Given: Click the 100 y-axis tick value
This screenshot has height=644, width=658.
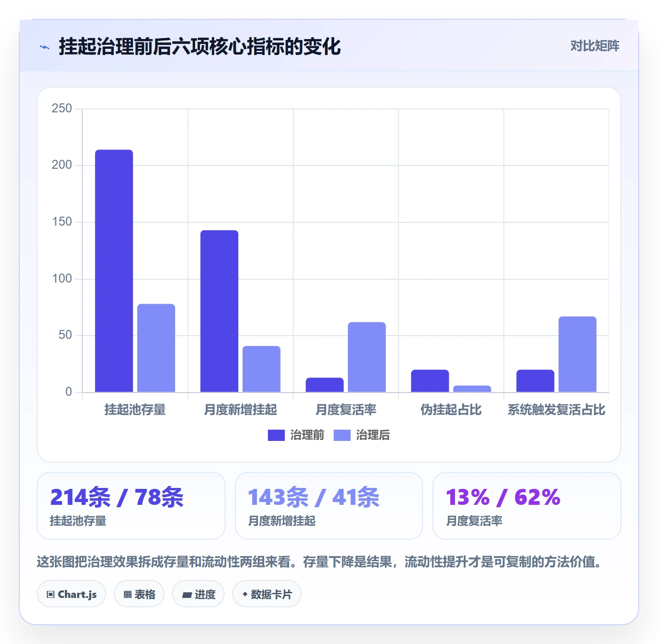Looking at the screenshot, I should tap(62, 279).
